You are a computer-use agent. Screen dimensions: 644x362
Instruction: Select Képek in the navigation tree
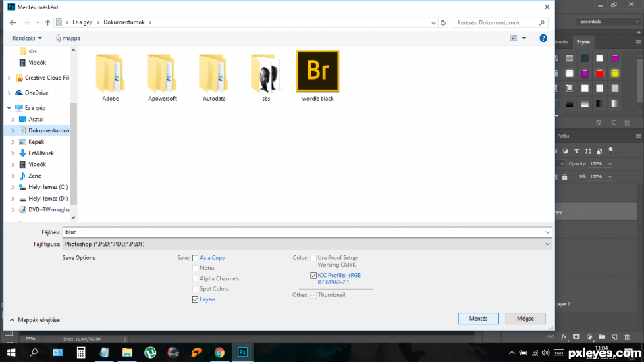pos(36,142)
